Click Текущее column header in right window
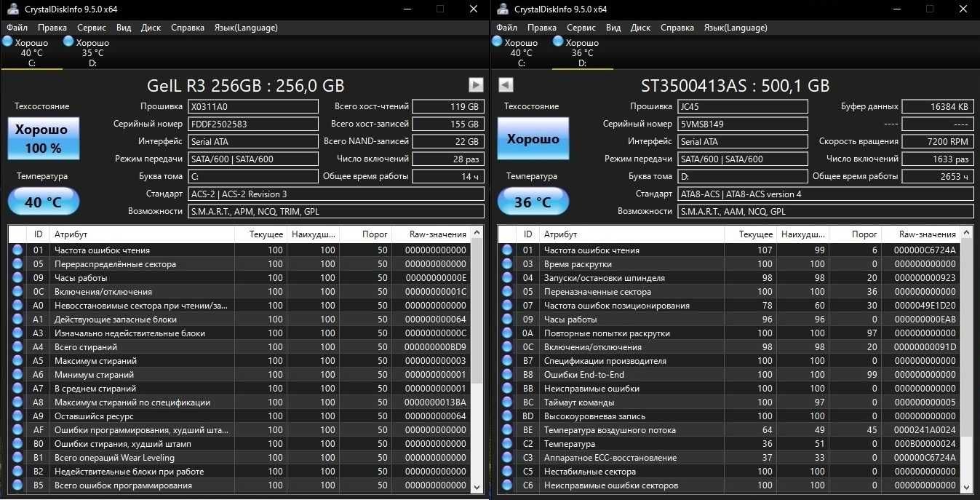The image size is (980, 500). pyautogui.click(x=749, y=234)
